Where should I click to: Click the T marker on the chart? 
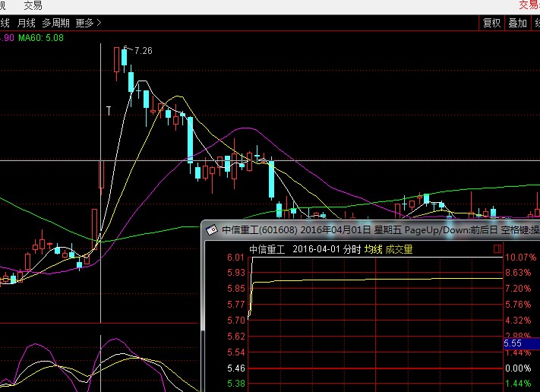click(x=109, y=111)
